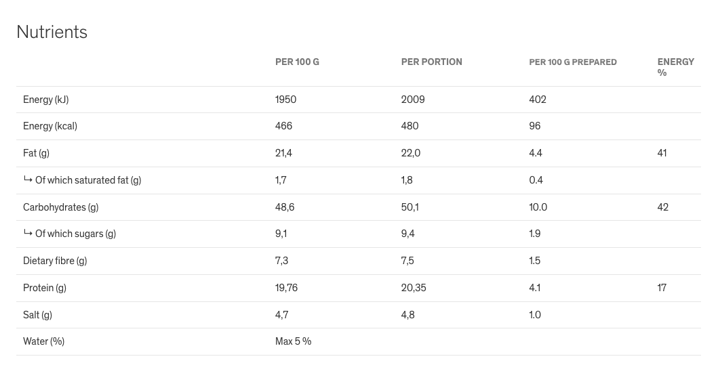Click the 480 kcal per portion value
Image resolution: width=720 pixels, height=386 pixels.
(410, 126)
